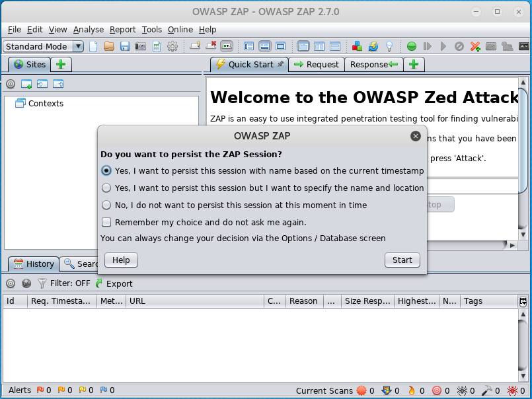Click the Help button in the dialog

(x=121, y=260)
